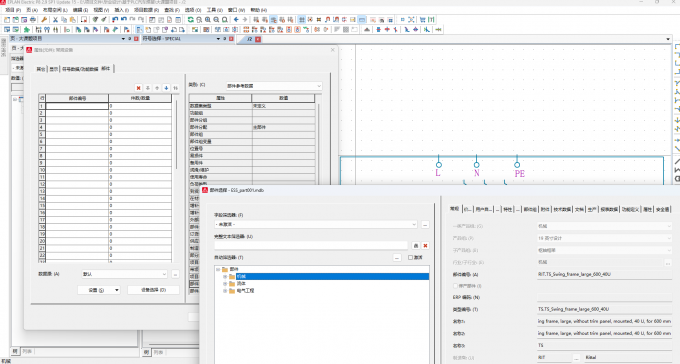
Task: Toggle the 停产部件 checkbox
Action: click(455, 286)
